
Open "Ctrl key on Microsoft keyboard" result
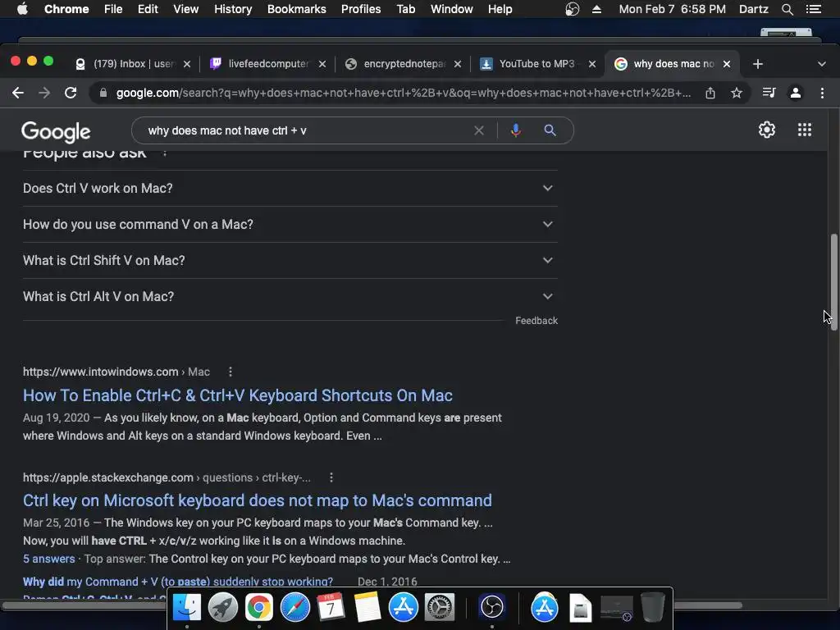pyautogui.click(x=257, y=500)
